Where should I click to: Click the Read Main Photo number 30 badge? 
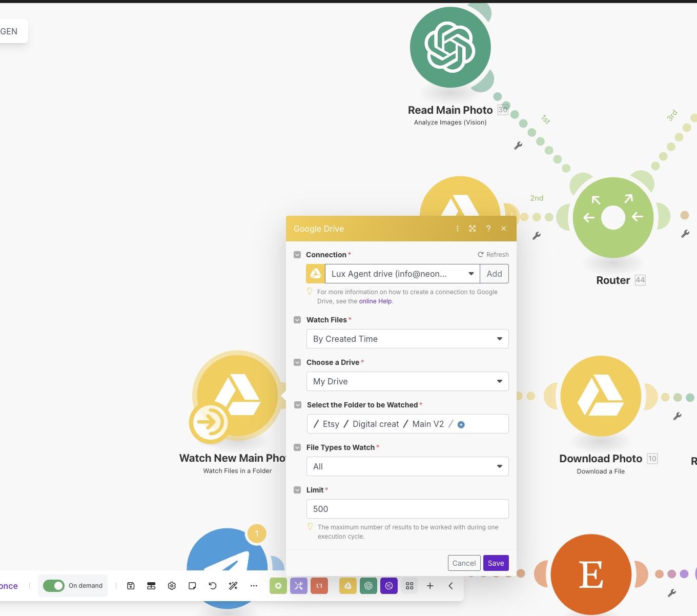point(503,110)
